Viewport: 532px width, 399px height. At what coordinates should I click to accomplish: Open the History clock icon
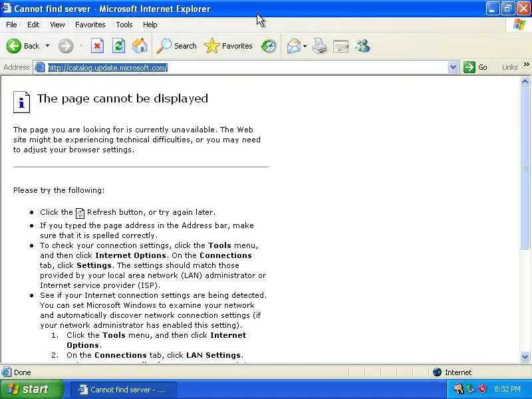[x=269, y=46]
